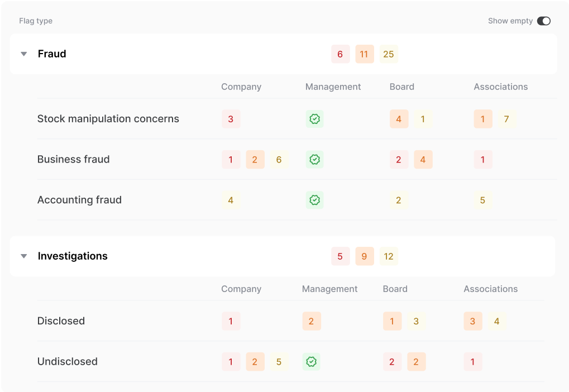Click yellow badge 7 in Stock manipulation Associations
569x392 pixels.
click(x=506, y=119)
